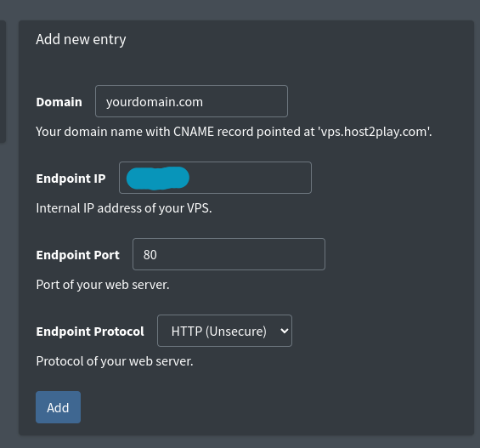Click the bold Domain label
The image size is (480, 448).
(59, 102)
